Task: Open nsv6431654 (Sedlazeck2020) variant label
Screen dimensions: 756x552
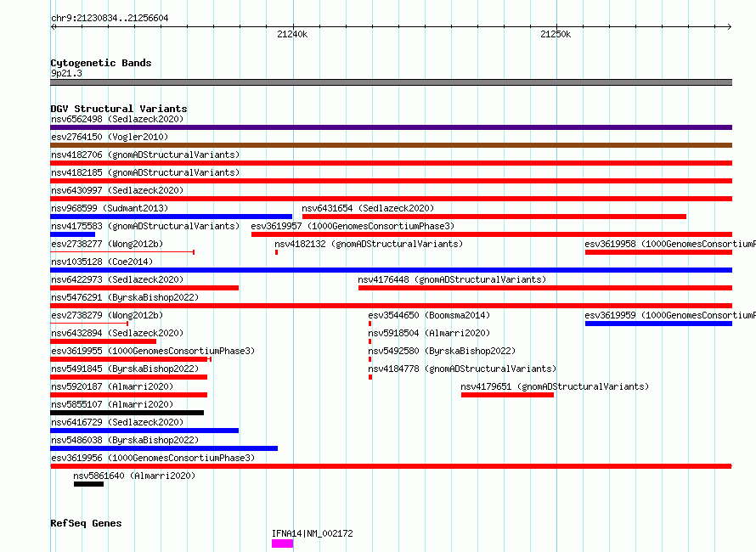Action: pos(368,208)
